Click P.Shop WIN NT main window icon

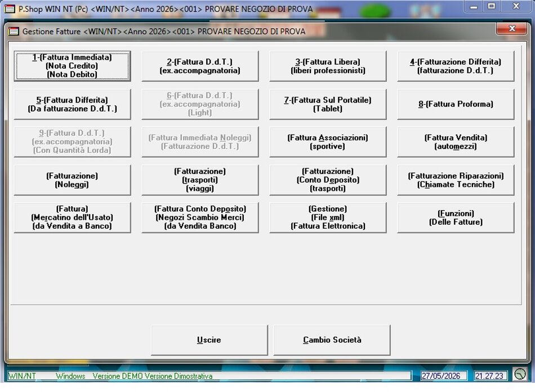[x=10, y=9]
